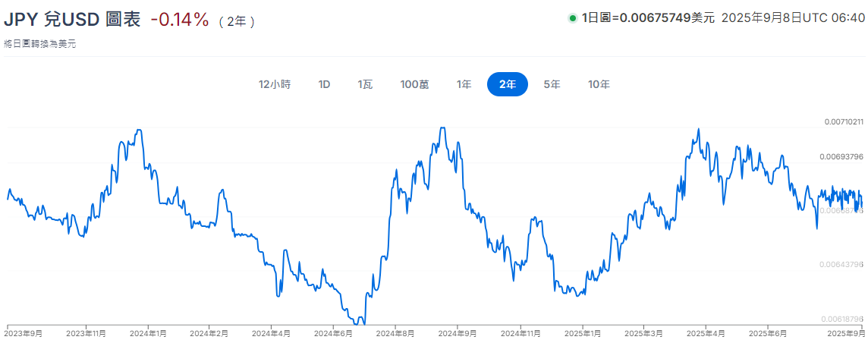Viewport: 868px width, 343px height.
Task: Click the 2024年11月 x-axis label
Action: tap(520, 334)
